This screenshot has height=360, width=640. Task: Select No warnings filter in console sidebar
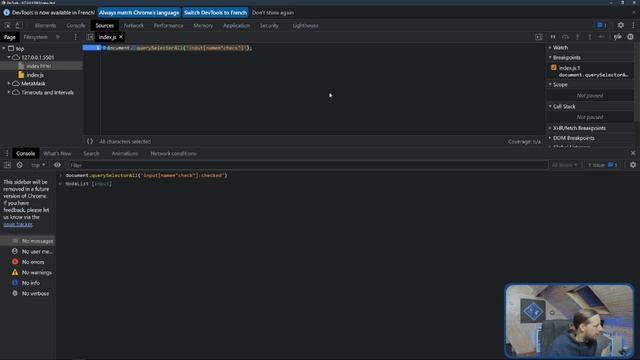(x=28, y=273)
